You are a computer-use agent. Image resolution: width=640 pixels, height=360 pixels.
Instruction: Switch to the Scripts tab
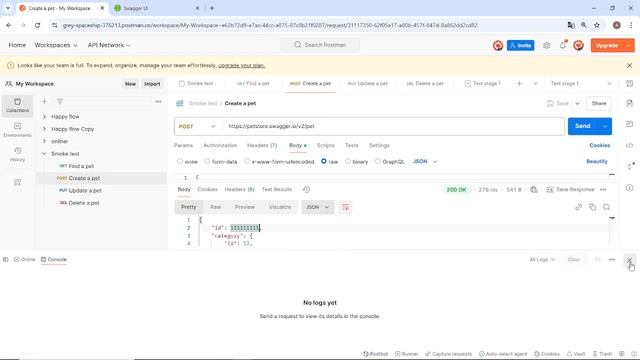click(325, 145)
